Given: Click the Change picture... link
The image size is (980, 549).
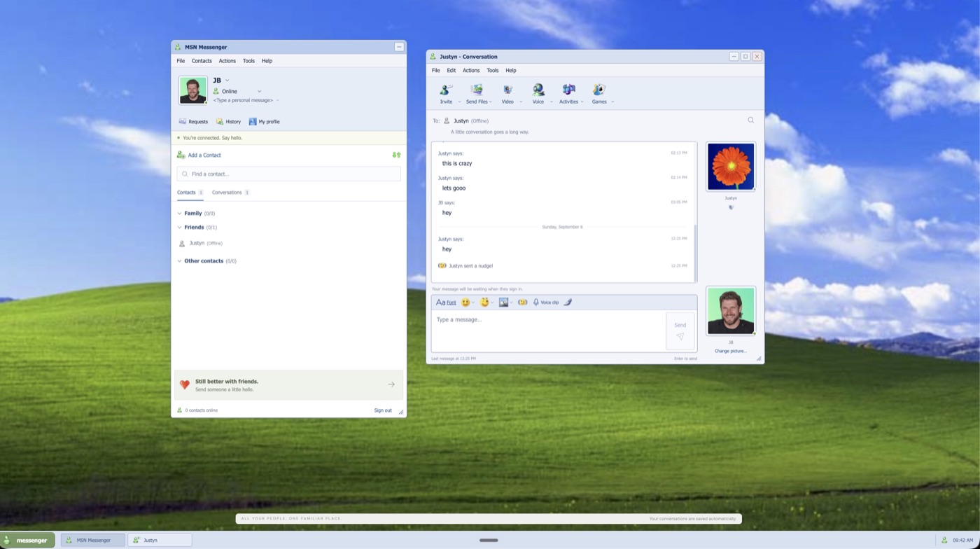Looking at the screenshot, I should click(731, 351).
